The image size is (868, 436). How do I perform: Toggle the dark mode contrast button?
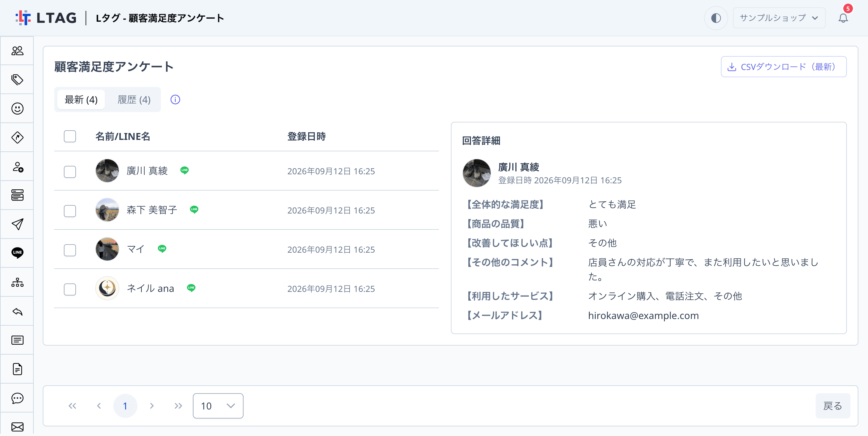(x=716, y=18)
